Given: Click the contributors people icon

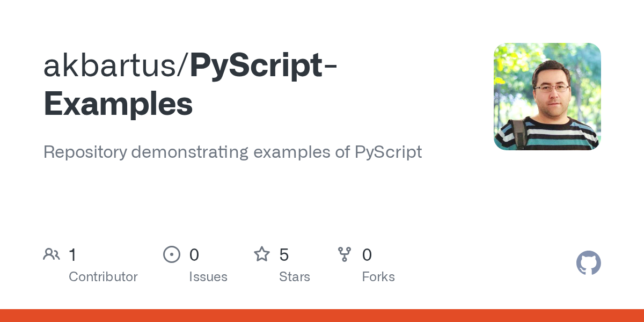Looking at the screenshot, I should tap(52, 254).
